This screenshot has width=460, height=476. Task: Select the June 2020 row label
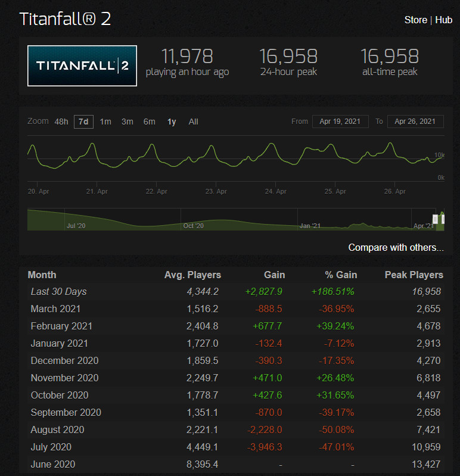pyautogui.click(x=53, y=465)
